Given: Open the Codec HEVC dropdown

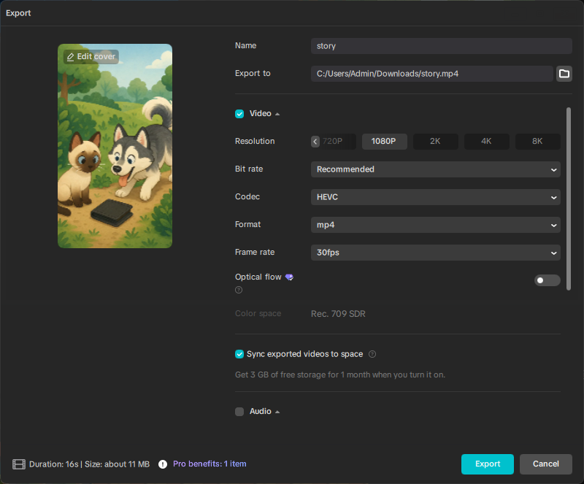Looking at the screenshot, I should [x=435, y=197].
